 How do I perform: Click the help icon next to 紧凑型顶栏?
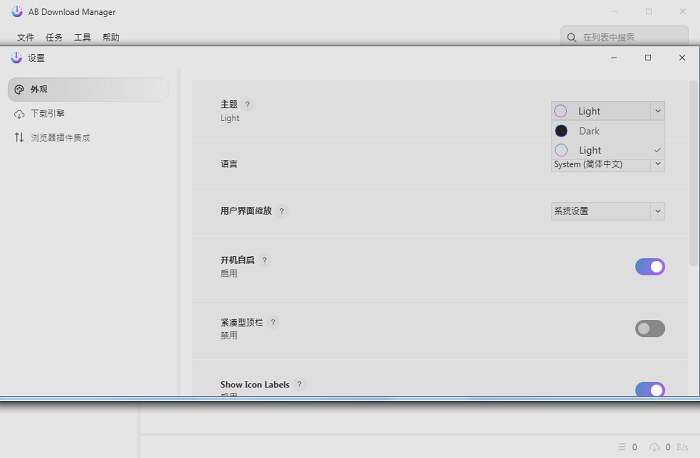click(x=273, y=322)
